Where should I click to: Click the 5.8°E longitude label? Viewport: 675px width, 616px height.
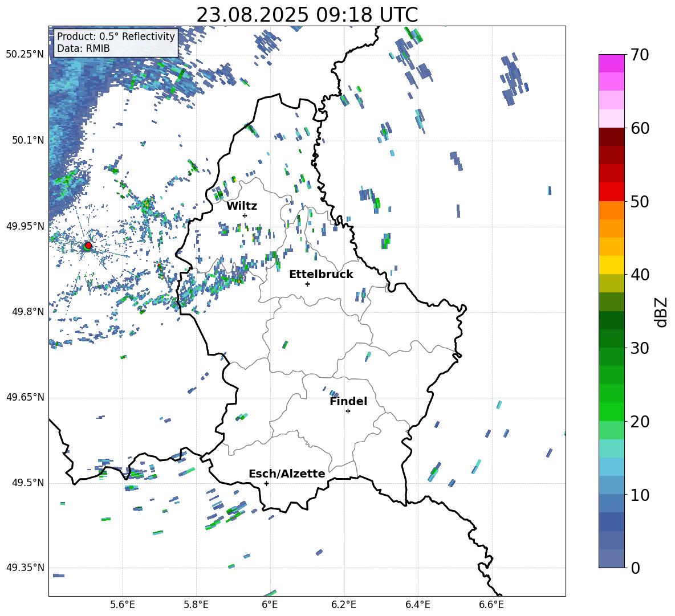coord(196,606)
